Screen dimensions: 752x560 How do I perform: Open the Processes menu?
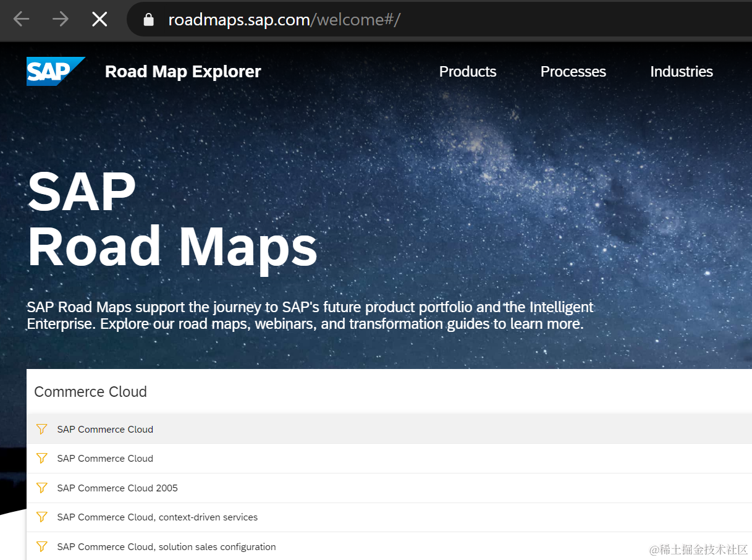click(573, 72)
